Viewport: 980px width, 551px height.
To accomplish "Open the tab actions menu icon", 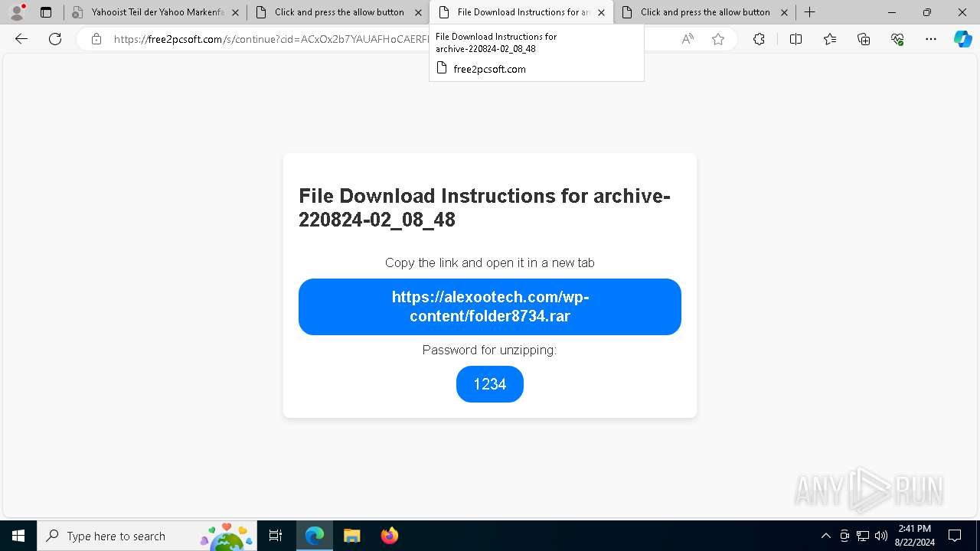I will 46,12.
